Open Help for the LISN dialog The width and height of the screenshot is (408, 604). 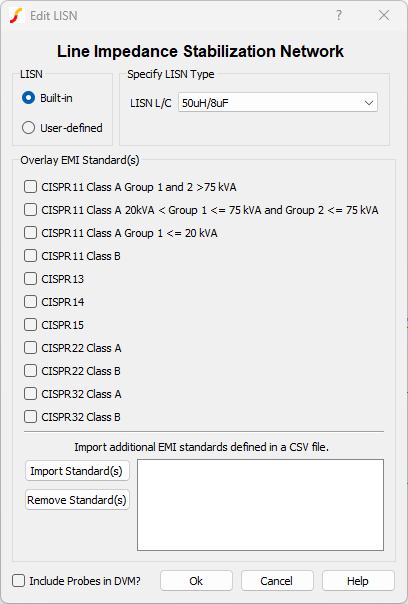(358, 581)
